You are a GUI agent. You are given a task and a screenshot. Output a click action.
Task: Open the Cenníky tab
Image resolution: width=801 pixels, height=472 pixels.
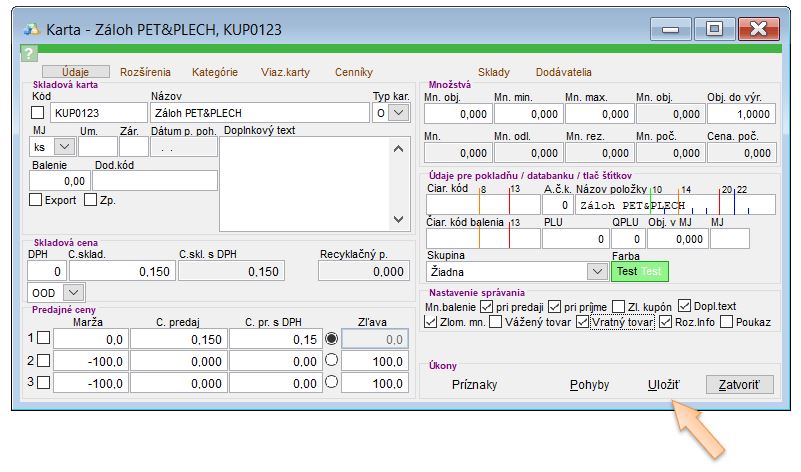[x=355, y=72]
